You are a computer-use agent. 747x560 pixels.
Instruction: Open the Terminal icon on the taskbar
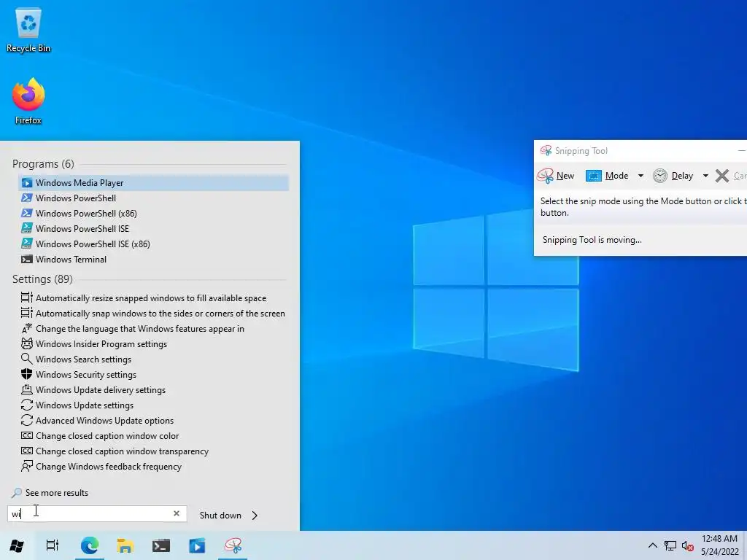tap(161, 545)
